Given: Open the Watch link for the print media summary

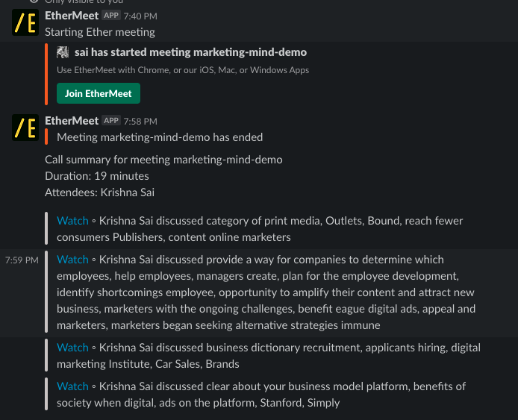Looking at the screenshot, I should (72, 221).
